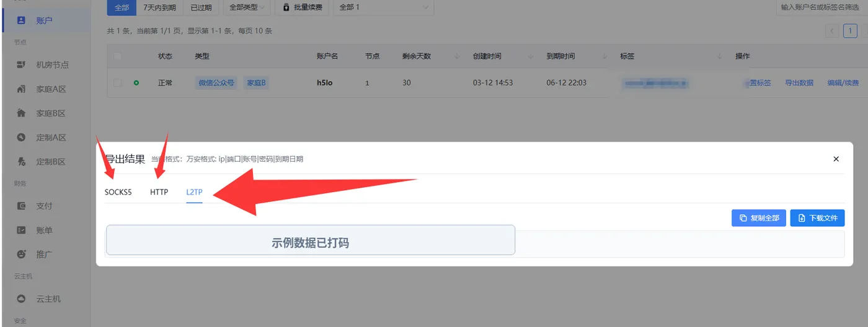This screenshot has width=868, height=327.
Task: Click the 复制全部 button
Action: (x=759, y=218)
